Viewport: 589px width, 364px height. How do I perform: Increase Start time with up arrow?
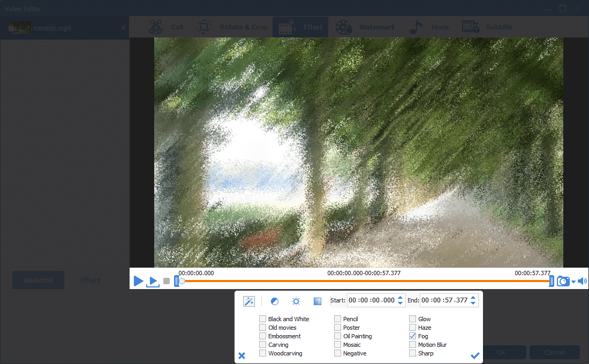coord(400,298)
